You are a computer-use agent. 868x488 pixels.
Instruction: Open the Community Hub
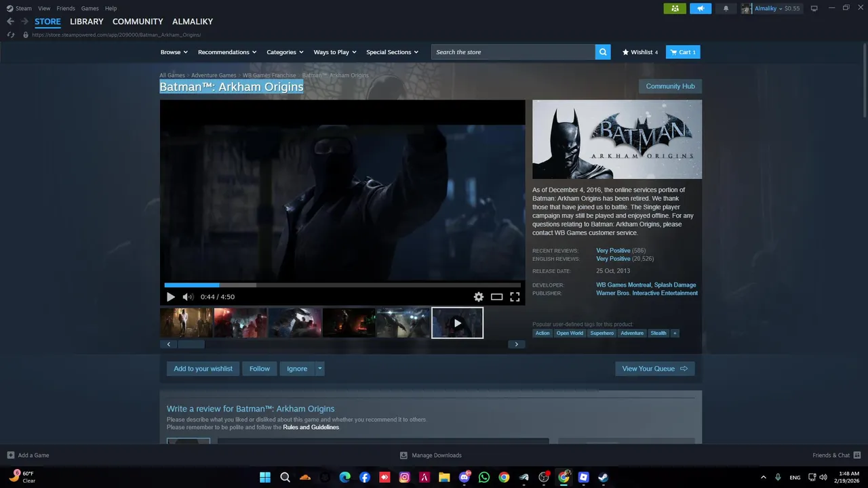click(670, 86)
